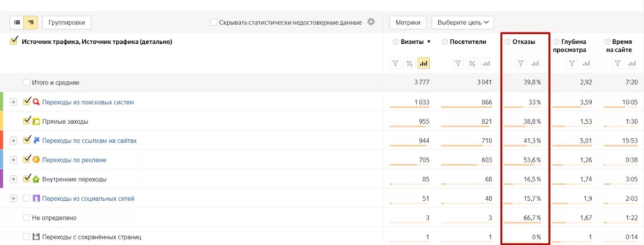The height and width of the screenshot is (245, 644).
Task: Sort by the Визиты column header
Action: [x=412, y=42]
